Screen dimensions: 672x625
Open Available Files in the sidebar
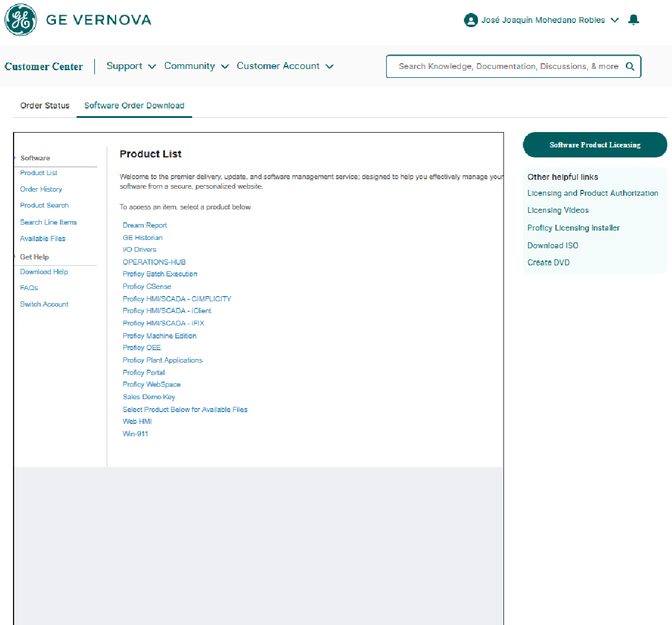(x=43, y=239)
